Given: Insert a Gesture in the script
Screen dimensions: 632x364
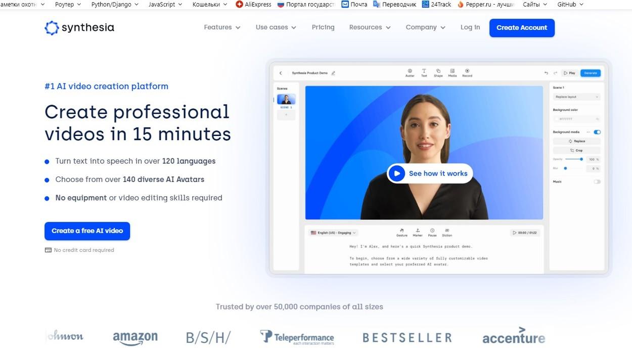Looking at the screenshot, I should point(402,233).
